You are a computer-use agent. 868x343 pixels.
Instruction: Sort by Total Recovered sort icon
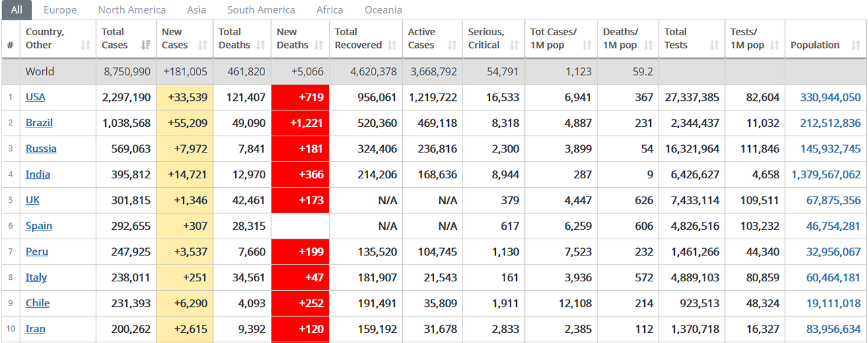(x=392, y=45)
